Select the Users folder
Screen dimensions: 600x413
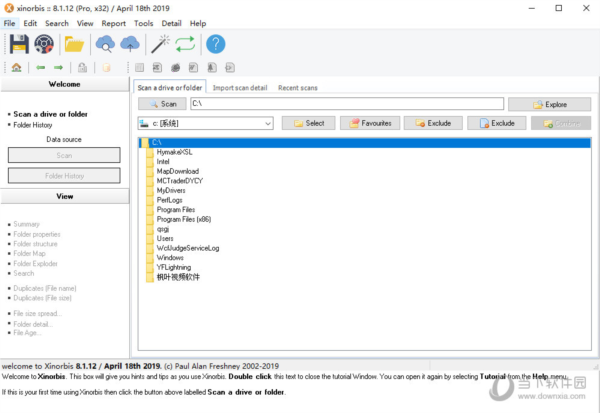pos(165,238)
